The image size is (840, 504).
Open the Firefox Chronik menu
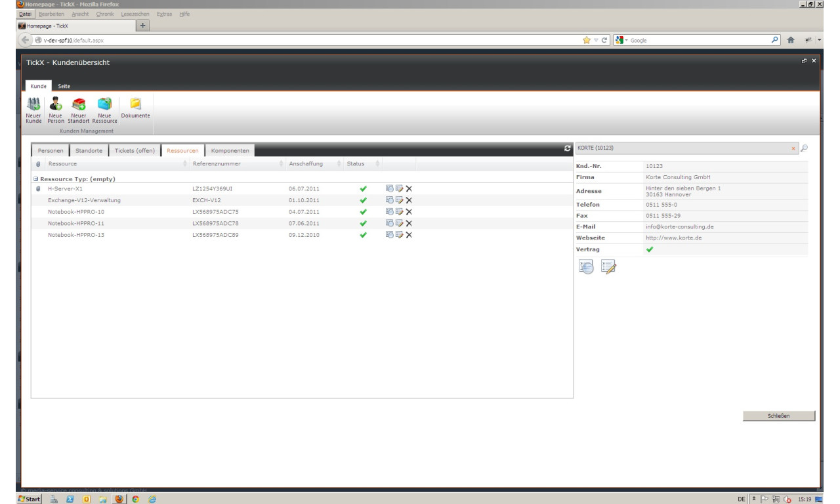click(105, 14)
